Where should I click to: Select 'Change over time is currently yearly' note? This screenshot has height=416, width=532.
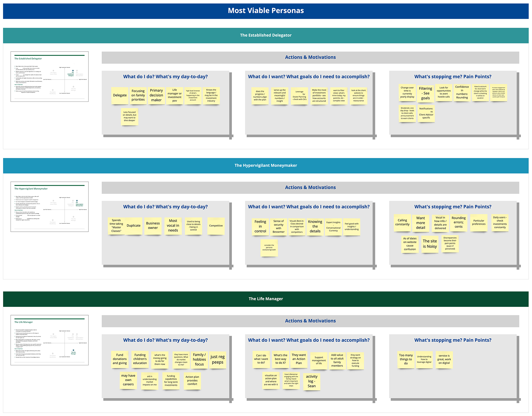coord(407,93)
